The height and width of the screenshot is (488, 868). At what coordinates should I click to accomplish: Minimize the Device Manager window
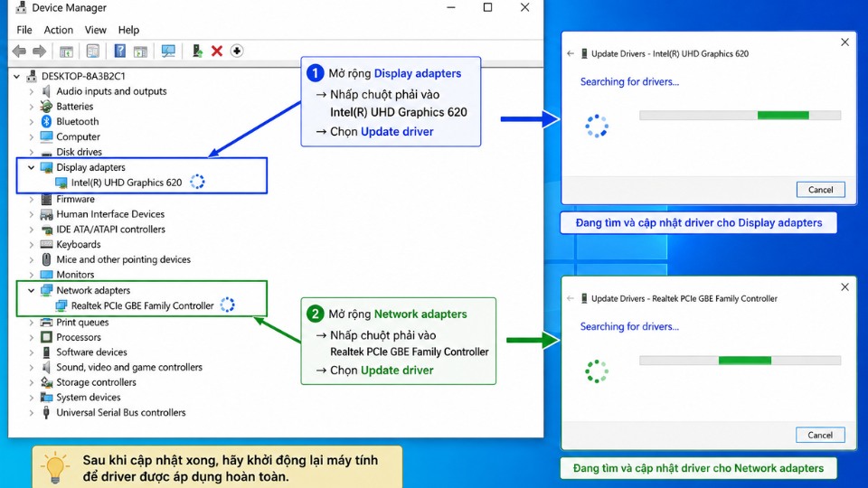tap(451, 7)
